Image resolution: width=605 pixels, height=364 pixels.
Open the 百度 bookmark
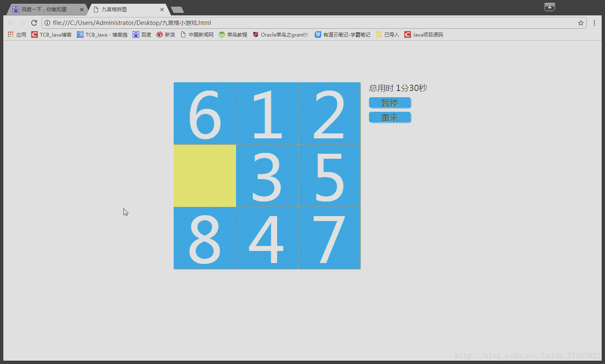click(142, 34)
